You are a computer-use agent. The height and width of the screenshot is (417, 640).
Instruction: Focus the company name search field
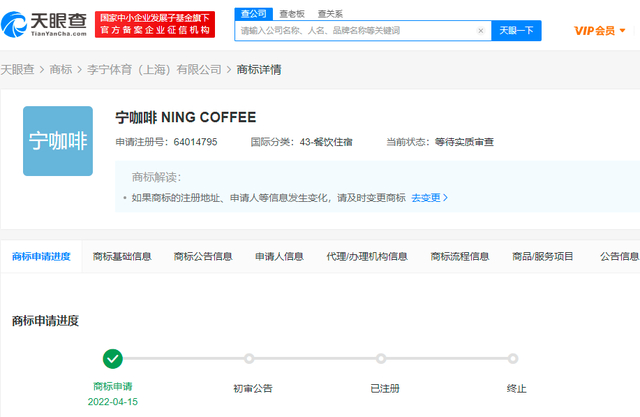(355, 31)
